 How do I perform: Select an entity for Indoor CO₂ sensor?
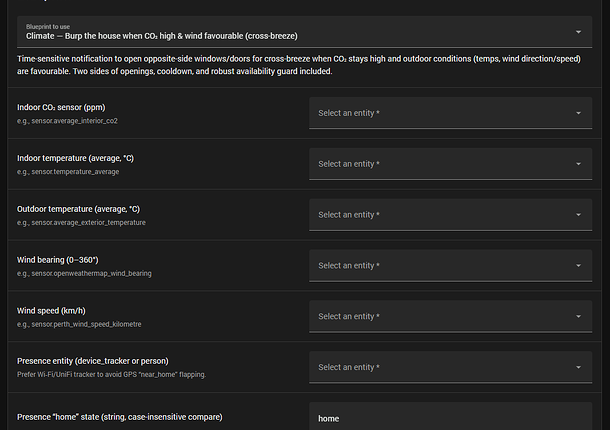(440, 113)
